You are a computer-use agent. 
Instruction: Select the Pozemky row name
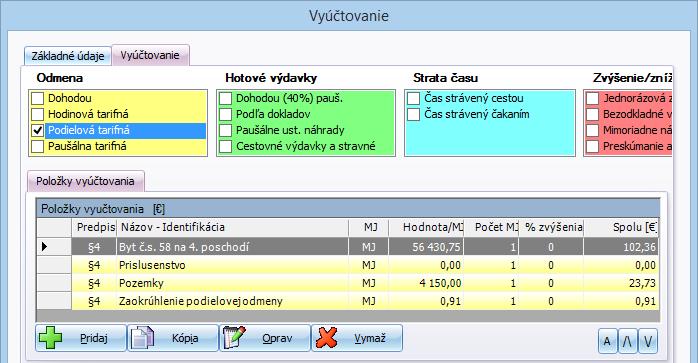(x=141, y=283)
